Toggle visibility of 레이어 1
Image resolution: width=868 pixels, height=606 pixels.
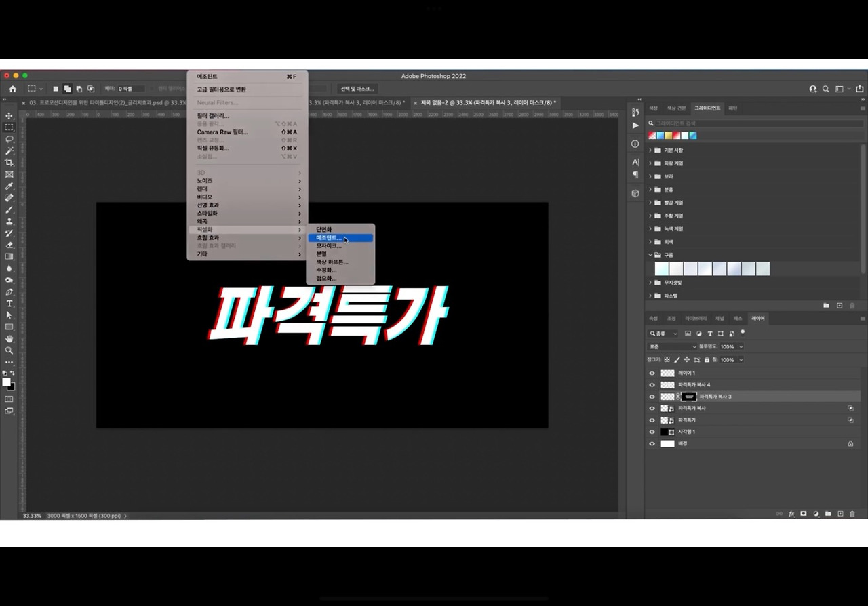[x=652, y=373]
